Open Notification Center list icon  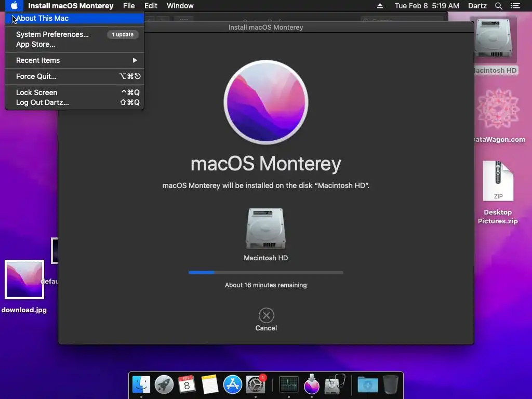(515, 6)
